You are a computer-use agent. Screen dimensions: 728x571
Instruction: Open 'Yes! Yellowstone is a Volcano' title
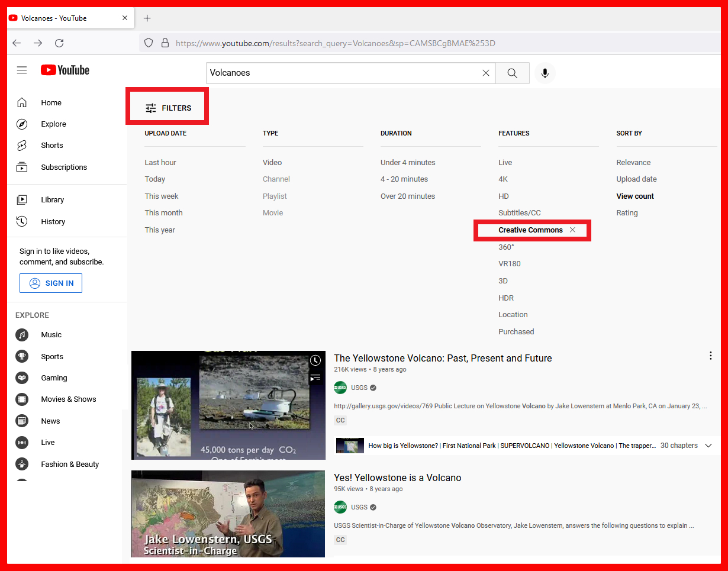pyautogui.click(x=397, y=478)
